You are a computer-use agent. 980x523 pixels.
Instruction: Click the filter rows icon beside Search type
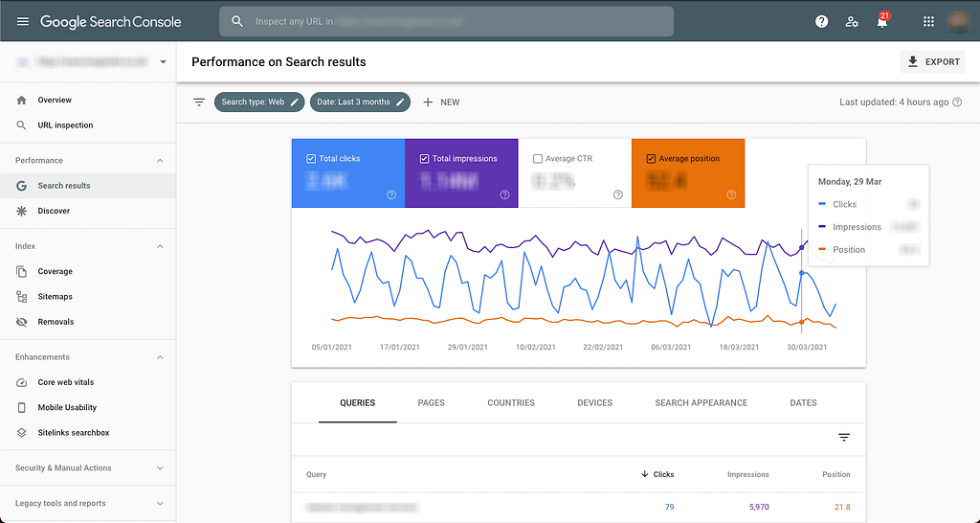point(199,102)
